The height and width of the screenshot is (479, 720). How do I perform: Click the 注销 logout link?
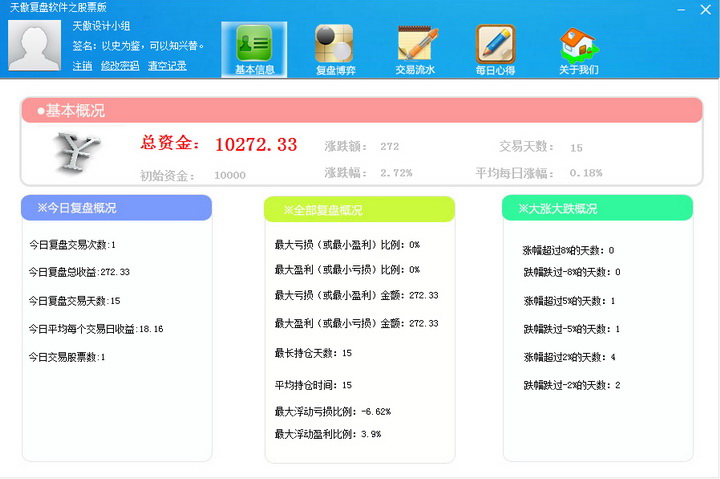(x=82, y=66)
